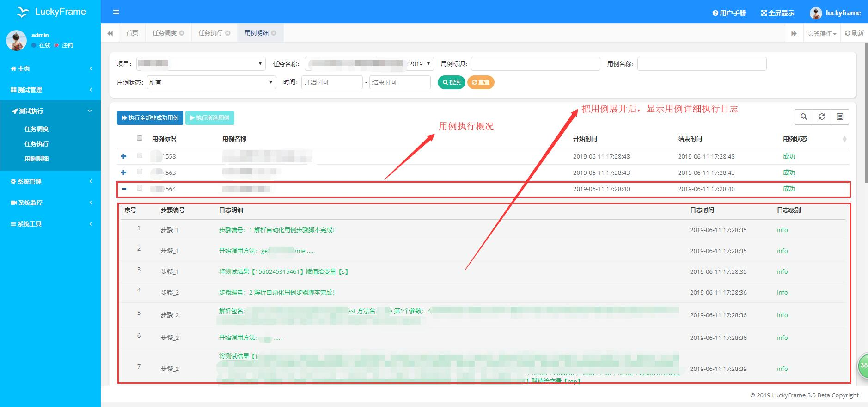Close the 任务执行 tab
The height and width of the screenshot is (407, 868).
click(x=227, y=33)
